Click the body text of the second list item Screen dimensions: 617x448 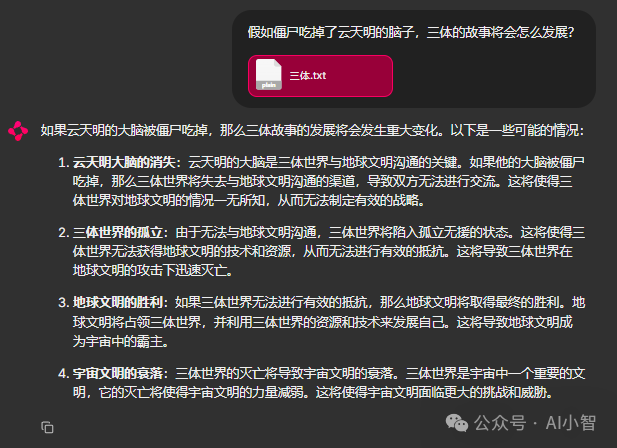pos(329,251)
